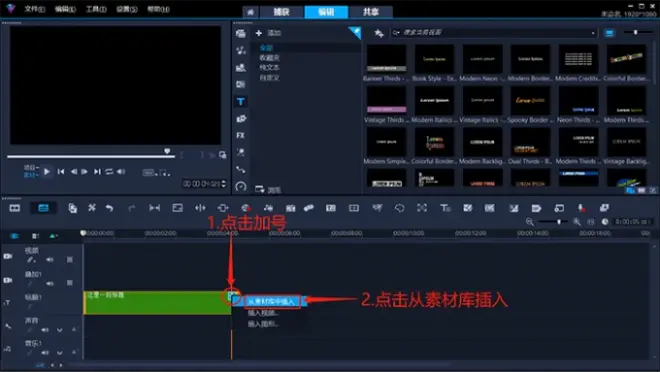Viewport: 660px width, 372px height.
Task: Click the zoom out magnifier on timeline
Action: pyautogui.click(x=530, y=222)
